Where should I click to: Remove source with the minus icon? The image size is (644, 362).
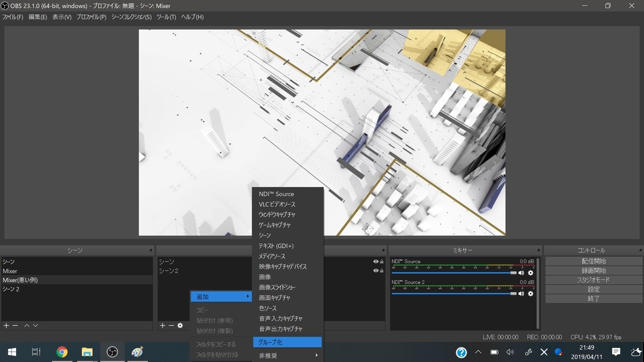(171, 326)
